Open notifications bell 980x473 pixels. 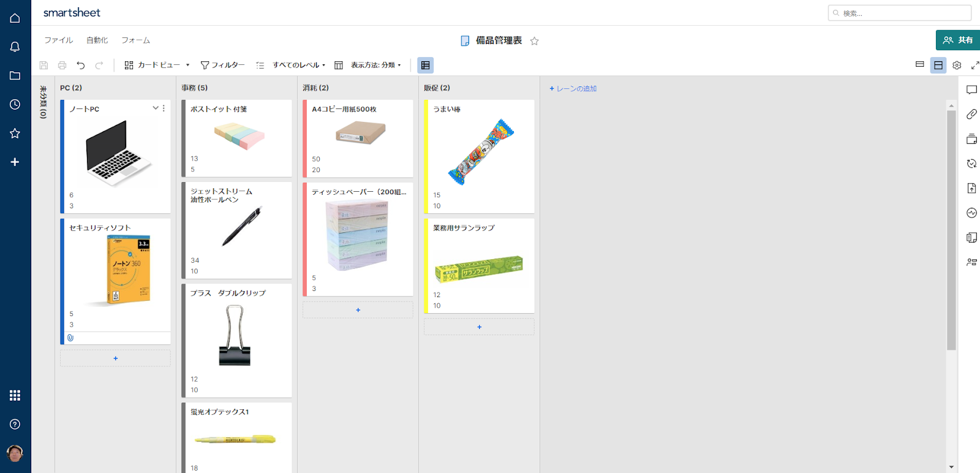[15, 47]
